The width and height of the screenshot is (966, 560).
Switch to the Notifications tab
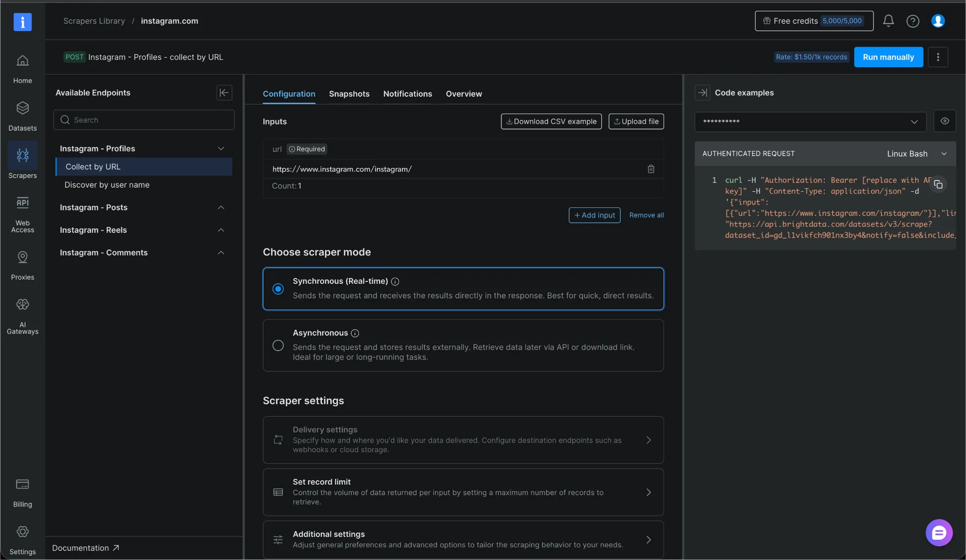coord(408,94)
